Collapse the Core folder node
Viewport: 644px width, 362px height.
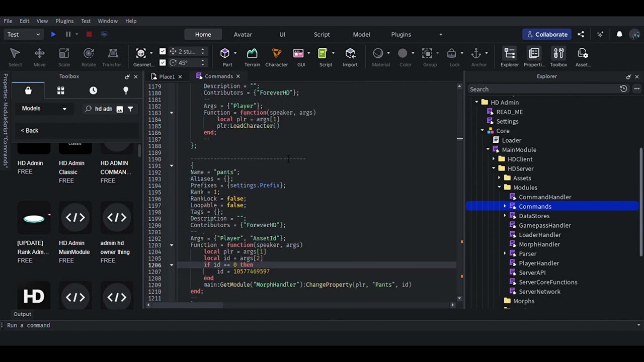tap(482, 131)
